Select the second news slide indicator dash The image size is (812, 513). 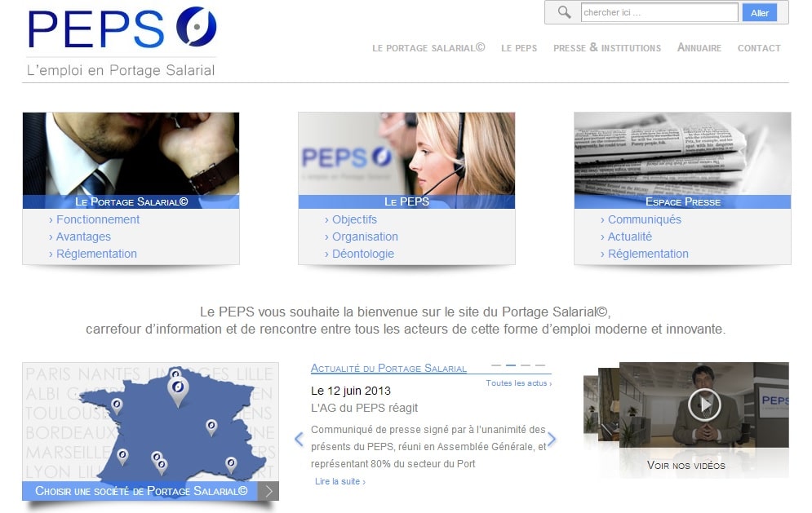[511, 365]
